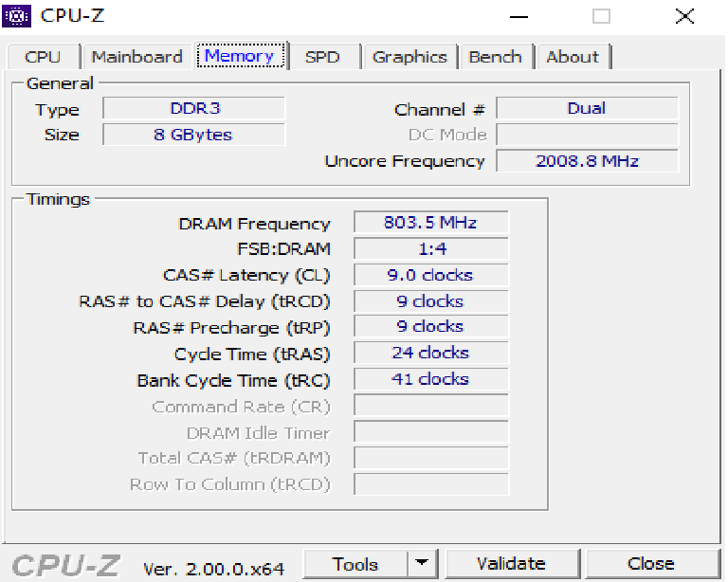Click the Channel # field showing Dual
The width and height of the screenshot is (728, 582).
tap(588, 109)
